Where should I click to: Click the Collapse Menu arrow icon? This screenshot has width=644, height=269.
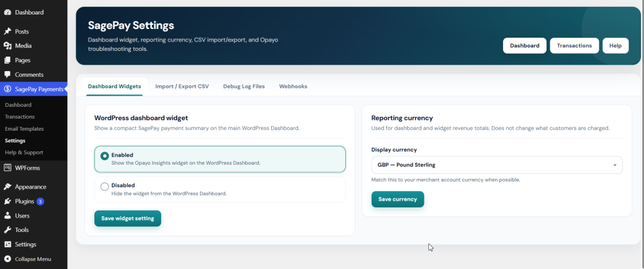(x=8, y=259)
